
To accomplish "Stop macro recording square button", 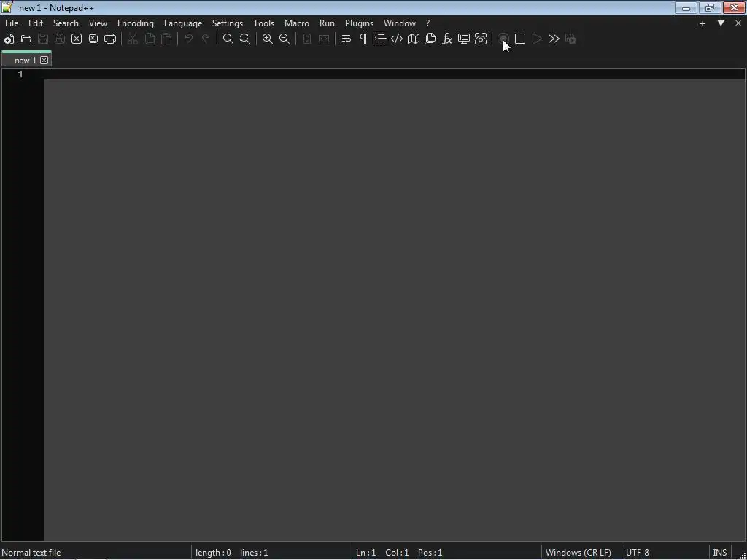I will click(x=520, y=39).
